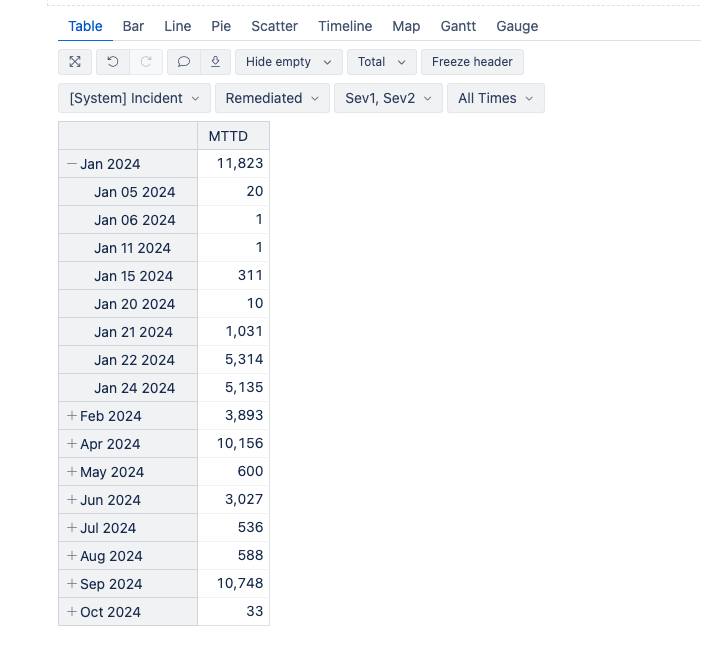
Task: Click the 5,314 value cell
Action: (x=233, y=359)
